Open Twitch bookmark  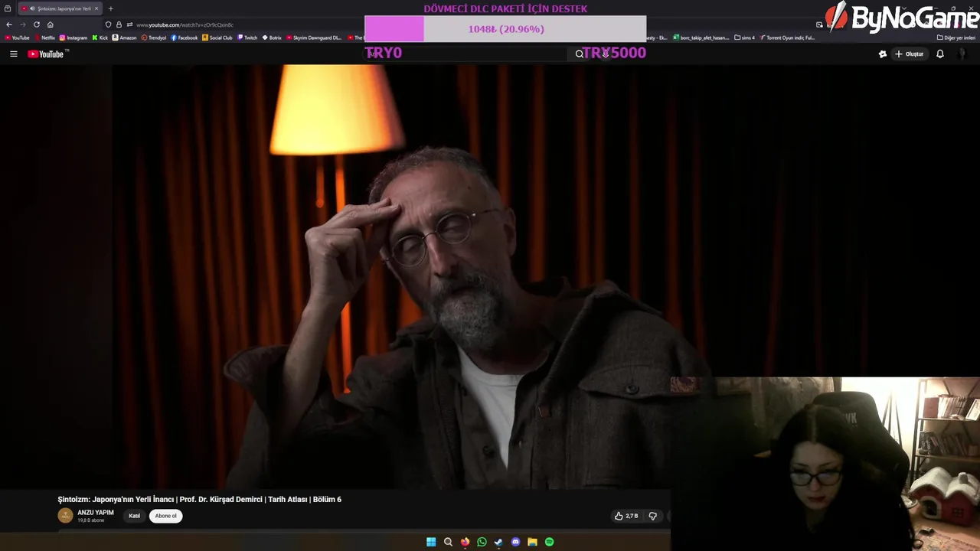coord(248,37)
